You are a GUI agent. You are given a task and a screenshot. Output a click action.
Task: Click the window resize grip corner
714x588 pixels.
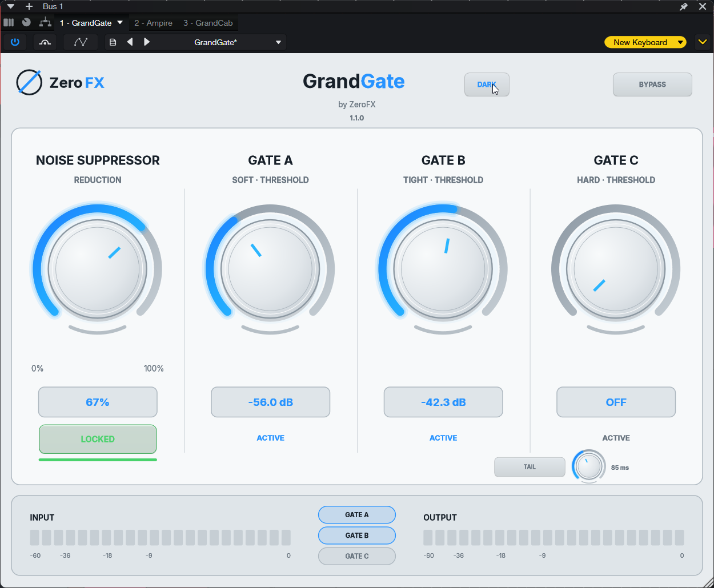click(x=708, y=582)
